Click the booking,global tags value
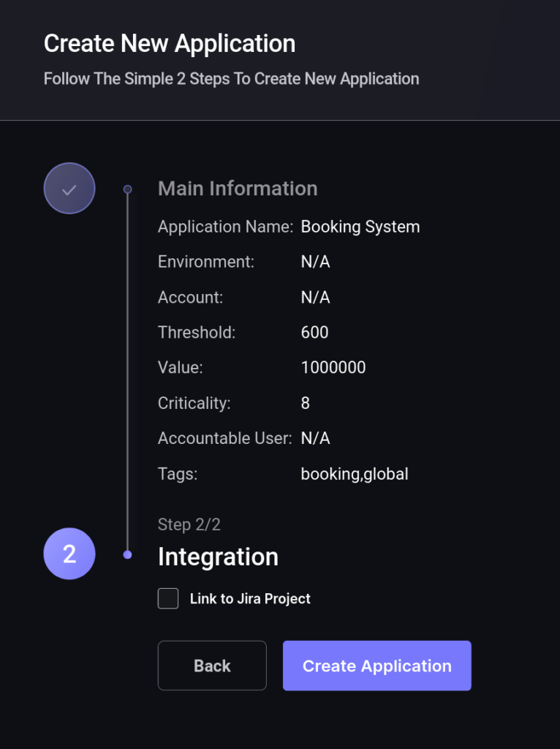The width and height of the screenshot is (560, 749). click(355, 474)
